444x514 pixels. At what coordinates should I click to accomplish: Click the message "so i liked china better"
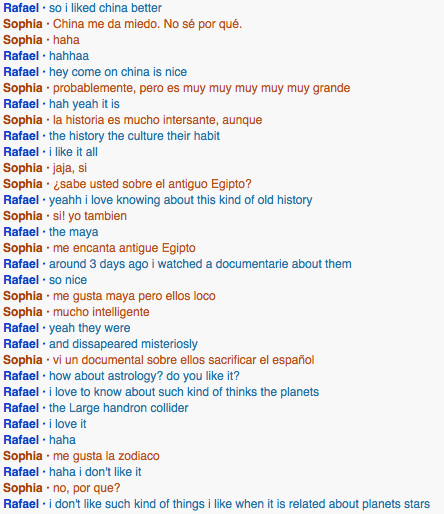[x=105, y=8]
